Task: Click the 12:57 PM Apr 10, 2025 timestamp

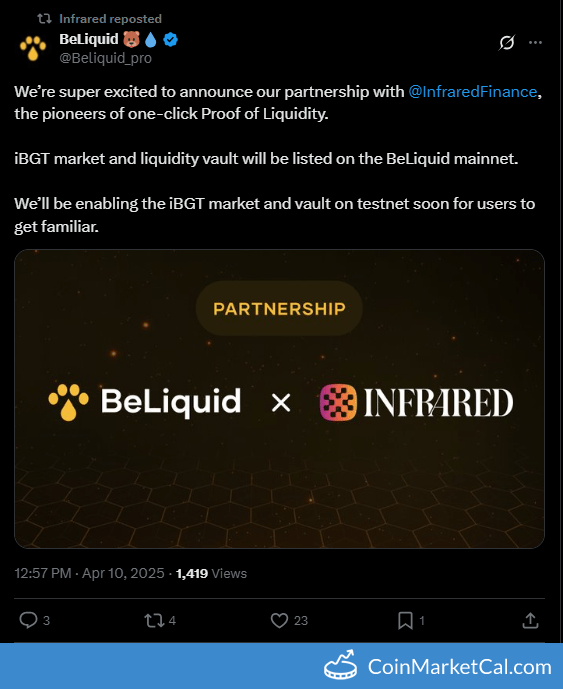Action: coord(89,573)
